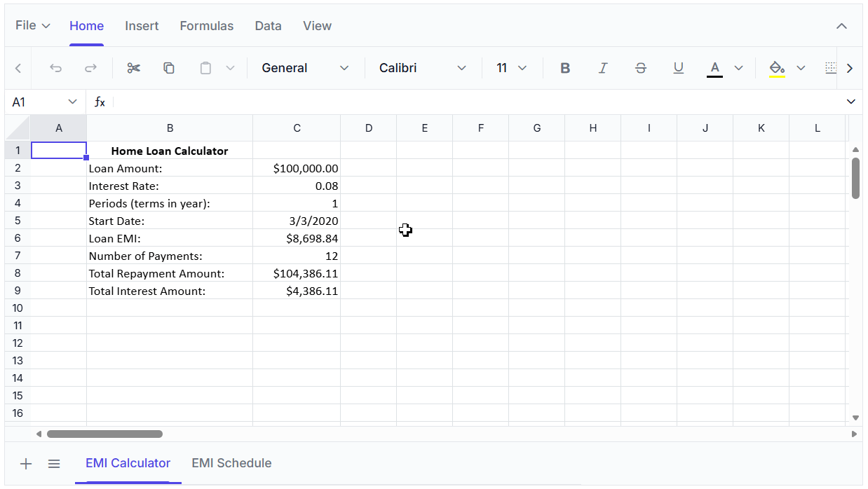Open the list all sheets menu icon
The image size is (868, 489).
click(54, 464)
